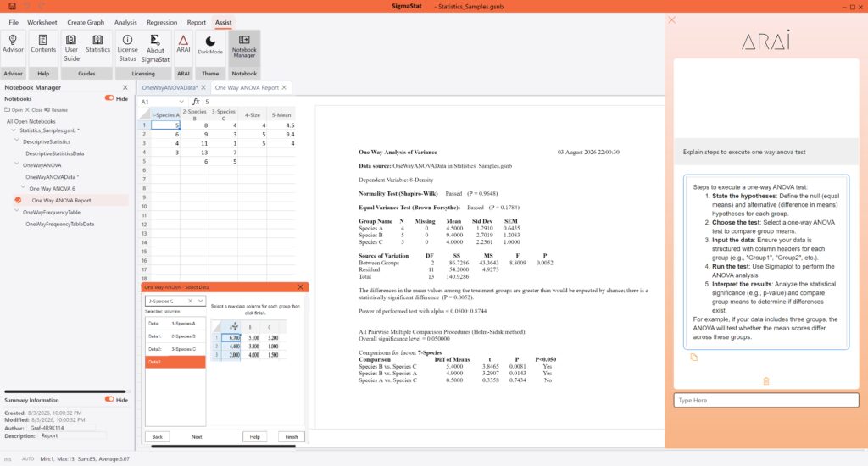Delete the ARAI conversation with trash icon
Image resolution: width=868 pixels, height=466 pixels.
766,380
